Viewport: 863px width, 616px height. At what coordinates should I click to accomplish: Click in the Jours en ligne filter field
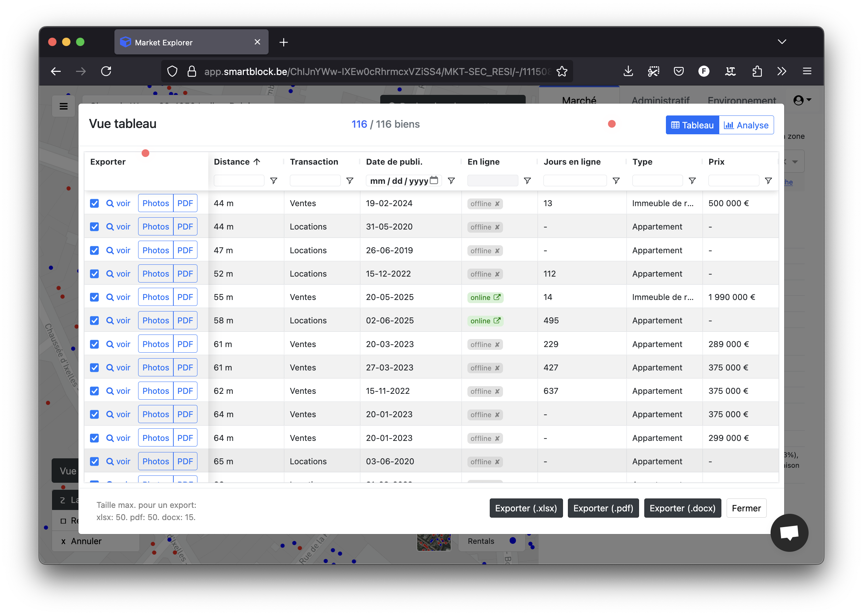pyautogui.click(x=575, y=181)
